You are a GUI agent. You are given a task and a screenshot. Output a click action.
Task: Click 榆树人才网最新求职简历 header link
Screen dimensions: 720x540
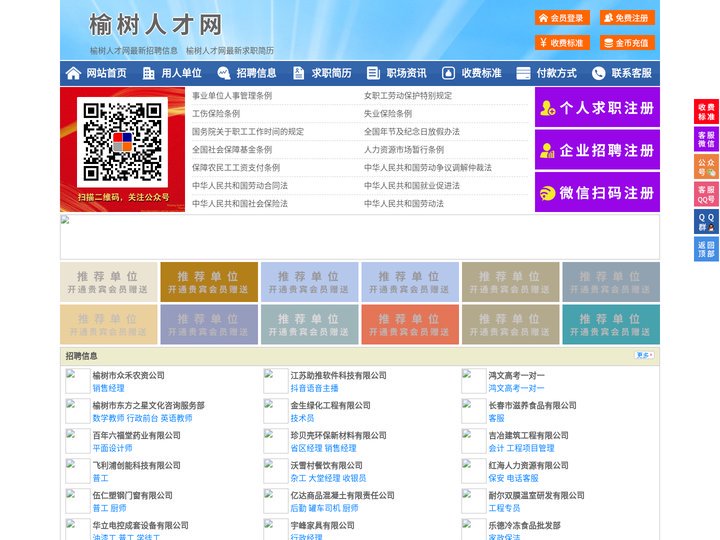230,51
